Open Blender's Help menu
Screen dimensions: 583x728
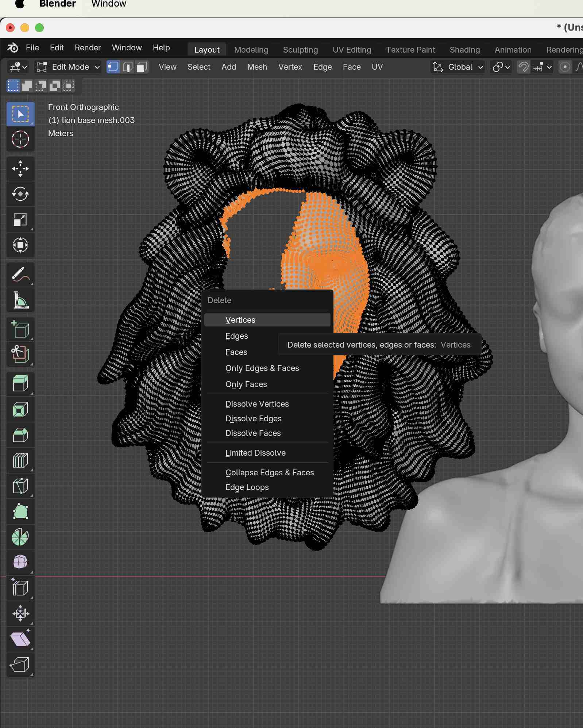pos(161,48)
